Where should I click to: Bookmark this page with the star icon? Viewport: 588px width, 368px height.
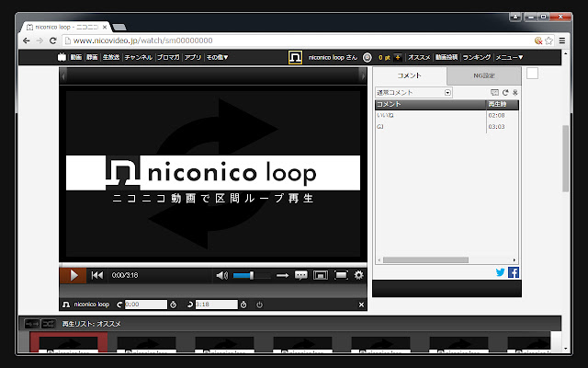pyautogui.click(x=549, y=40)
